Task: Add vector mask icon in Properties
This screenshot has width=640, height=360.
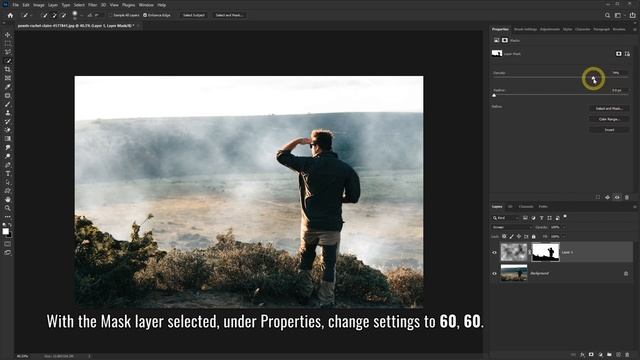Action: pyautogui.click(x=627, y=53)
